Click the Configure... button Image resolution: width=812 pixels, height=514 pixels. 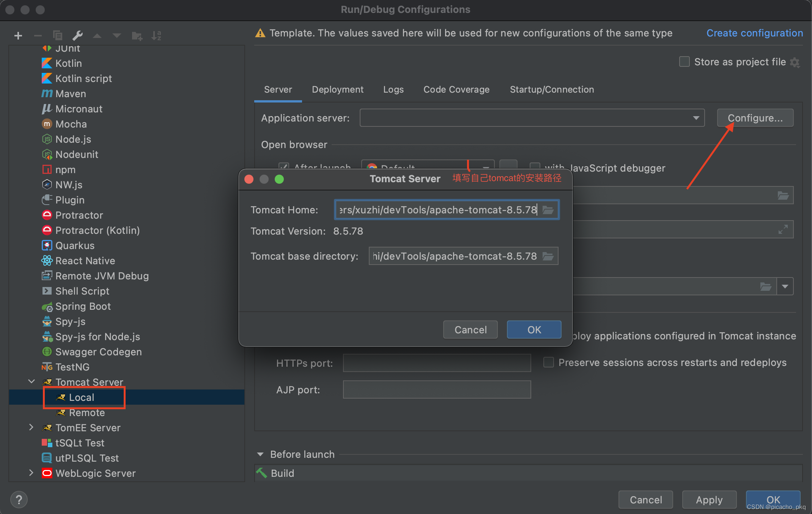[755, 118]
